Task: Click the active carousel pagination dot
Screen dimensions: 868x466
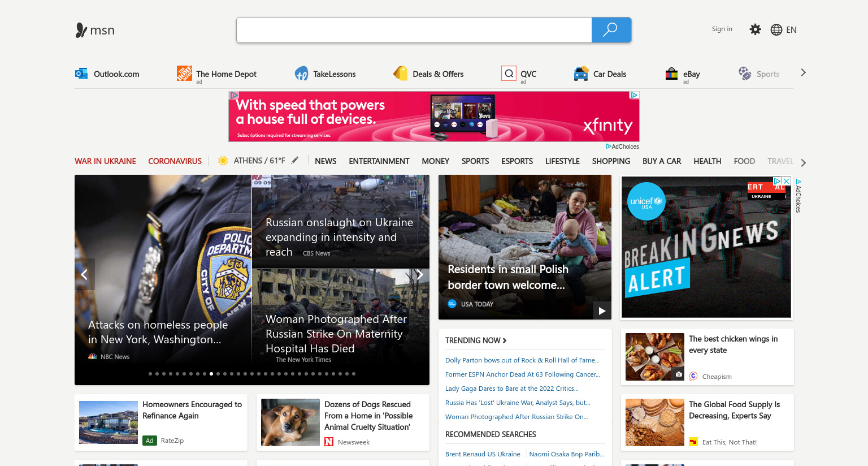Action: [211, 374]
